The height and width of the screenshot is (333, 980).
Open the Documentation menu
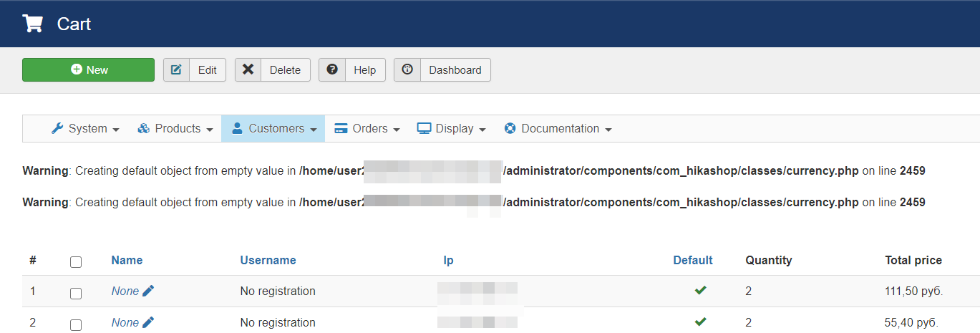558,129
